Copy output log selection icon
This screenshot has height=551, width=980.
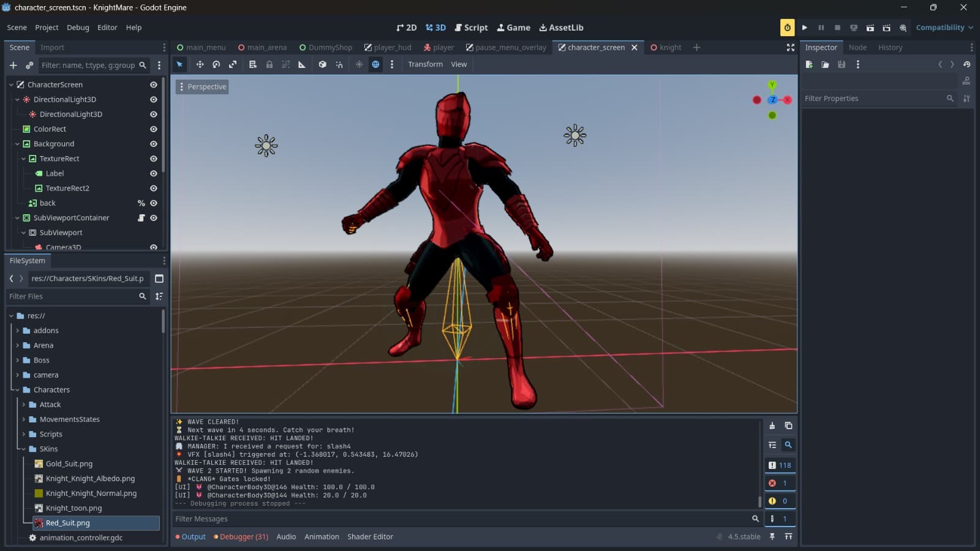tap(788, 425)
